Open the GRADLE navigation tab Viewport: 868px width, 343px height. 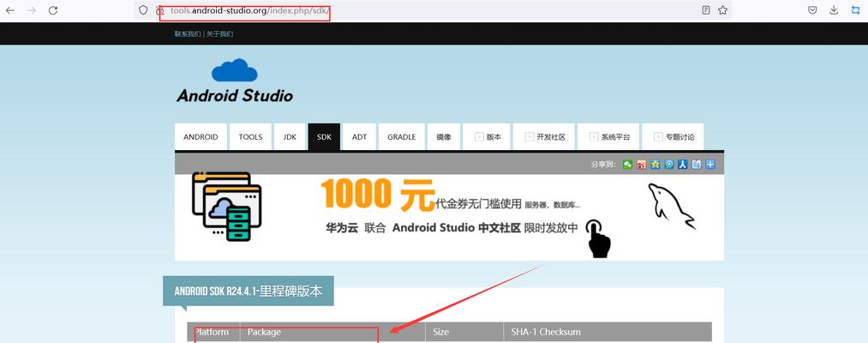(401, 137)
